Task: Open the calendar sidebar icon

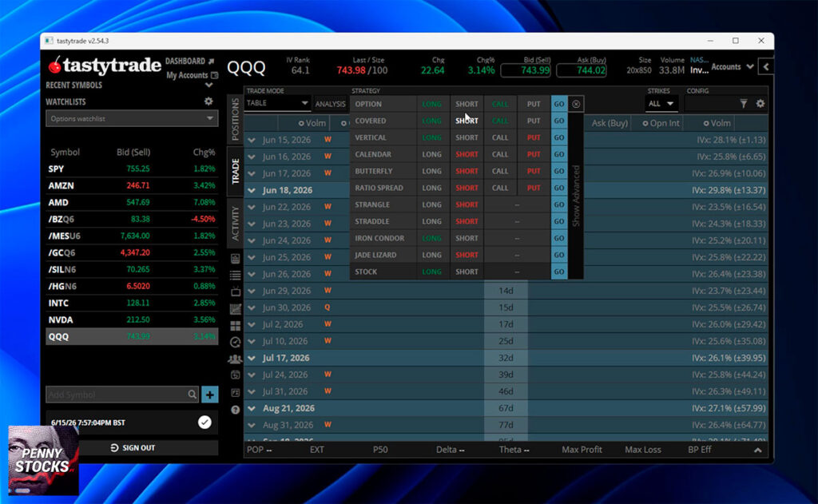Action: click(236, 375)
